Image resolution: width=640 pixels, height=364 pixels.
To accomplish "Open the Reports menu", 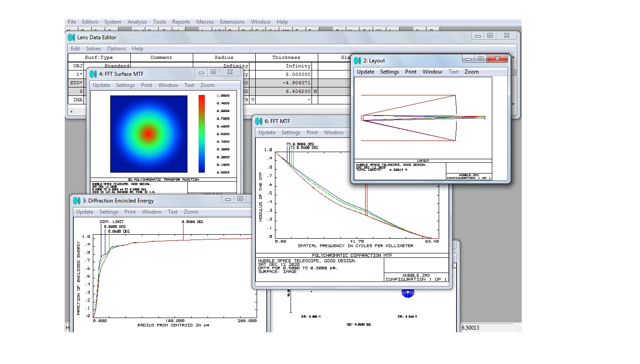I will (181, 22).
